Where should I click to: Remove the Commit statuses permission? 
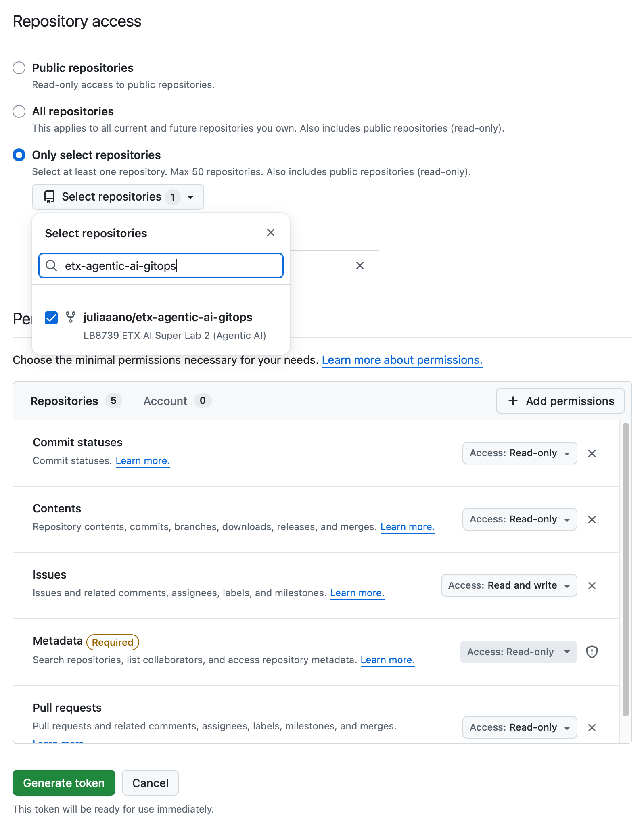click(592, 453)
